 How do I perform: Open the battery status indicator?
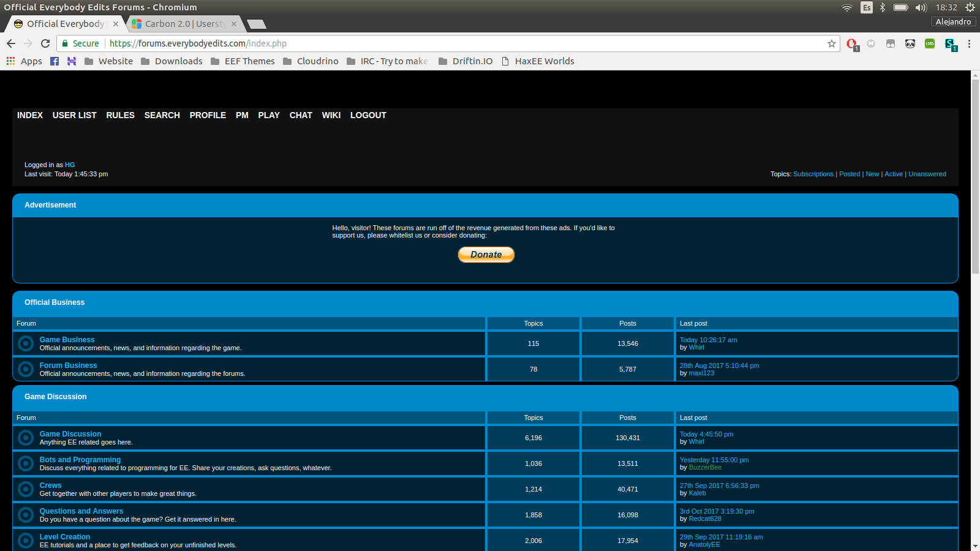[900, 7]
